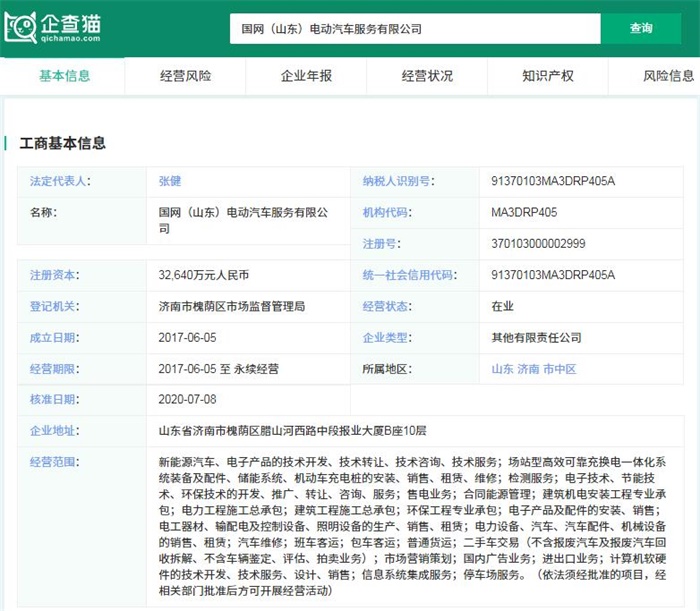Open the 经营风险 tab

pos(185,76)
